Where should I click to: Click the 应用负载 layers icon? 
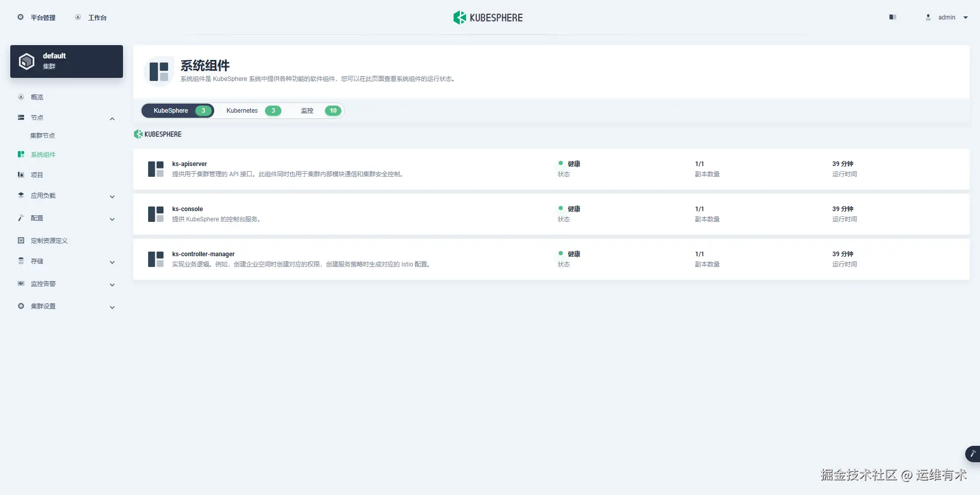(21, 195)
